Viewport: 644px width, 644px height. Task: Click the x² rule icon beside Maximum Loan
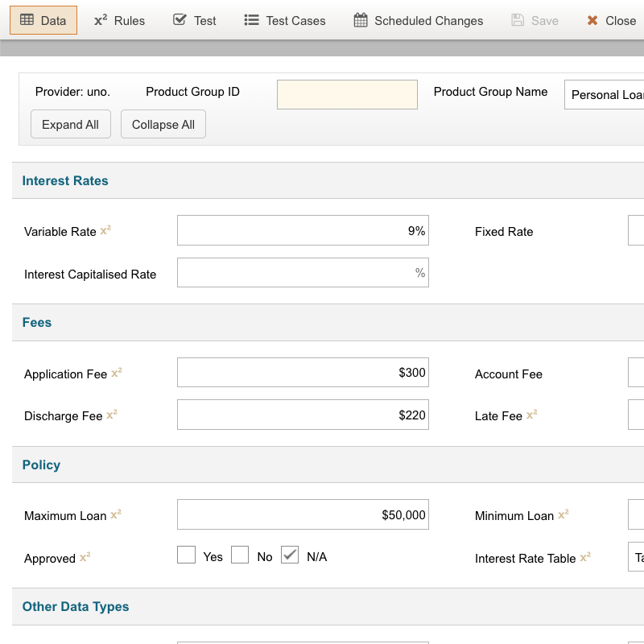pos(116,514)
